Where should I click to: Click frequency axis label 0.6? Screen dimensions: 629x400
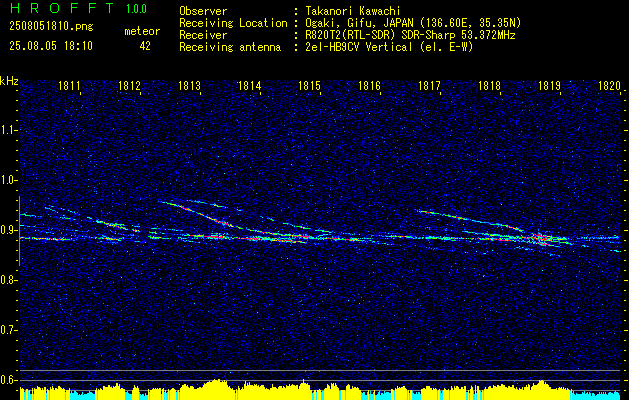click(x=8, y=380)
